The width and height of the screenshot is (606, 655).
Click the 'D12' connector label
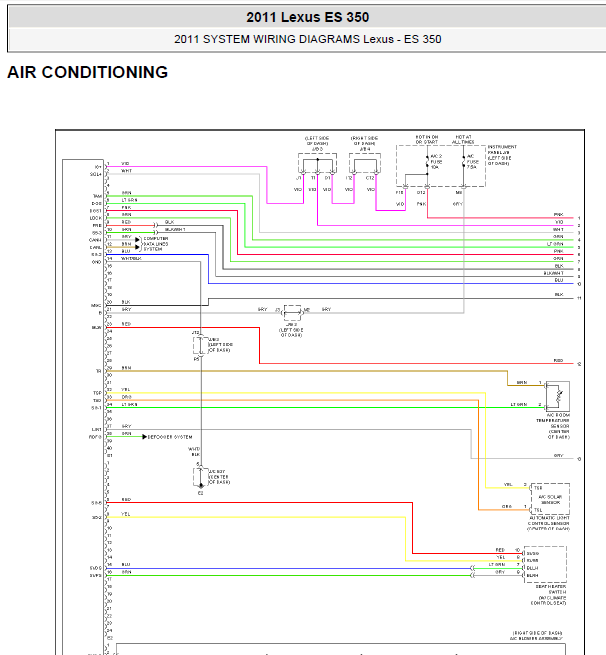[x=421, y=193]
